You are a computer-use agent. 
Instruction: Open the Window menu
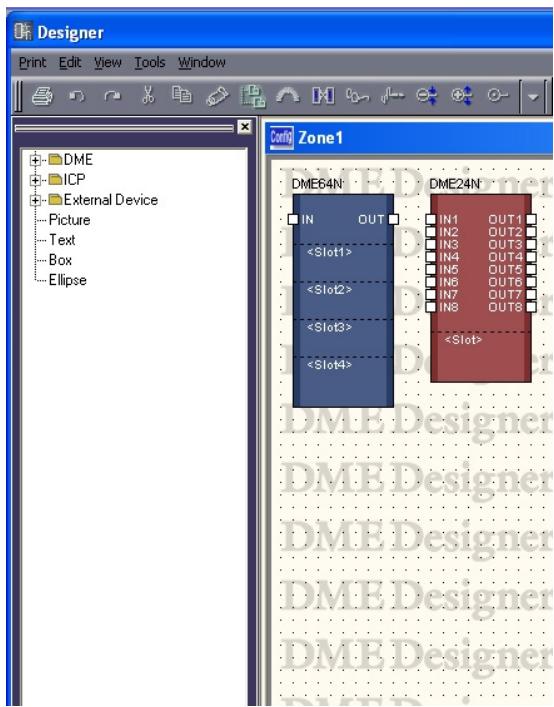point(201,62)
